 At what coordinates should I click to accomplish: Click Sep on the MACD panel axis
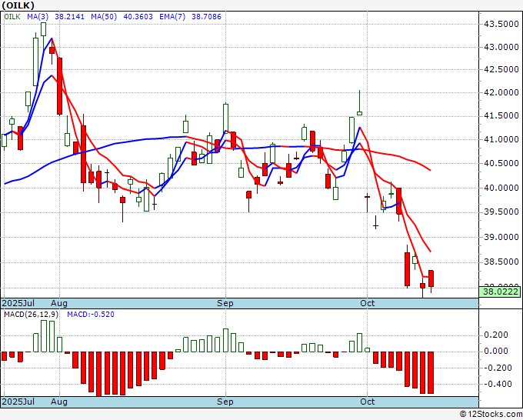click(x=225, y=402)
